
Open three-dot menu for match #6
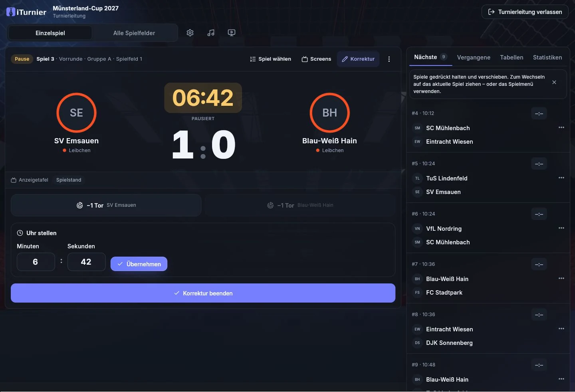[x=561, y=228]
